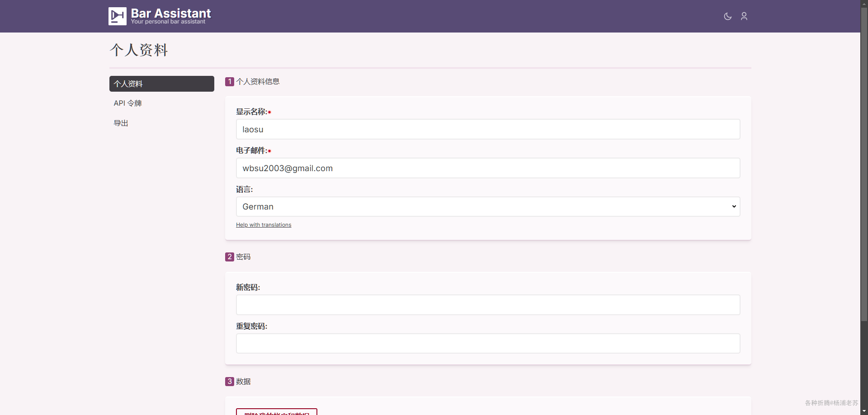The image size is (868, 415).
Task: Click the 重复密码 input field
Action: pyautogui.click(x=488, y=343)
